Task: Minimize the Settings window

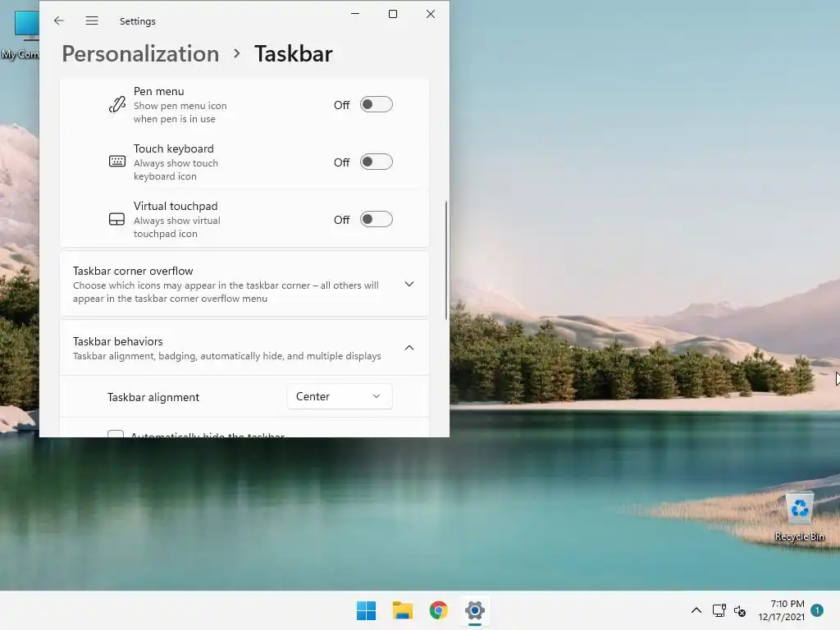Action: tap(355, 14)
